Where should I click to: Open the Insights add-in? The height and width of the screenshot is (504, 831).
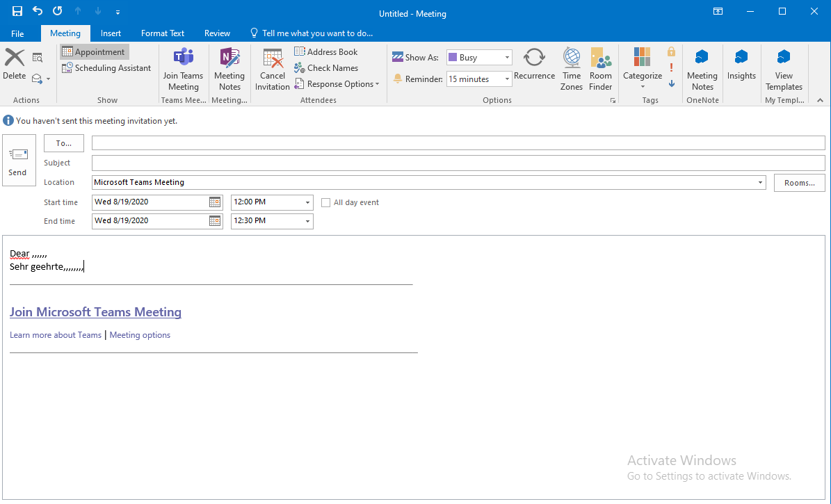pos(741,64)
